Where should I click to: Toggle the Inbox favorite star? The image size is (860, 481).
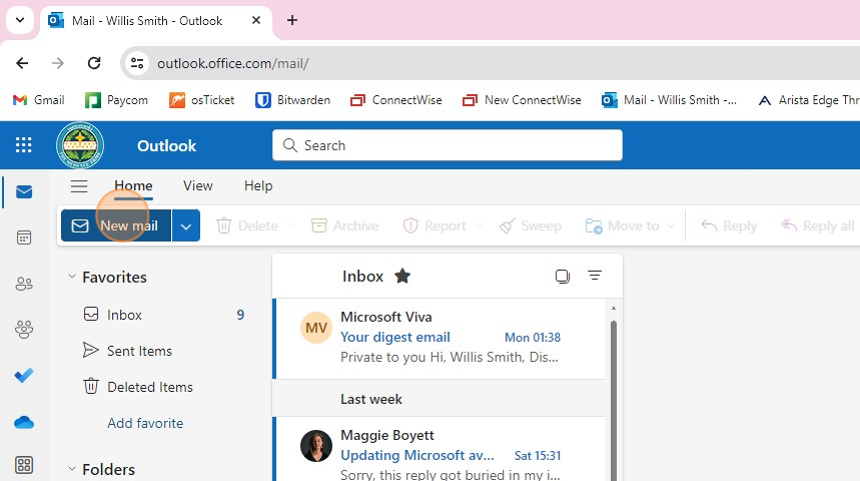pos(403,275)
